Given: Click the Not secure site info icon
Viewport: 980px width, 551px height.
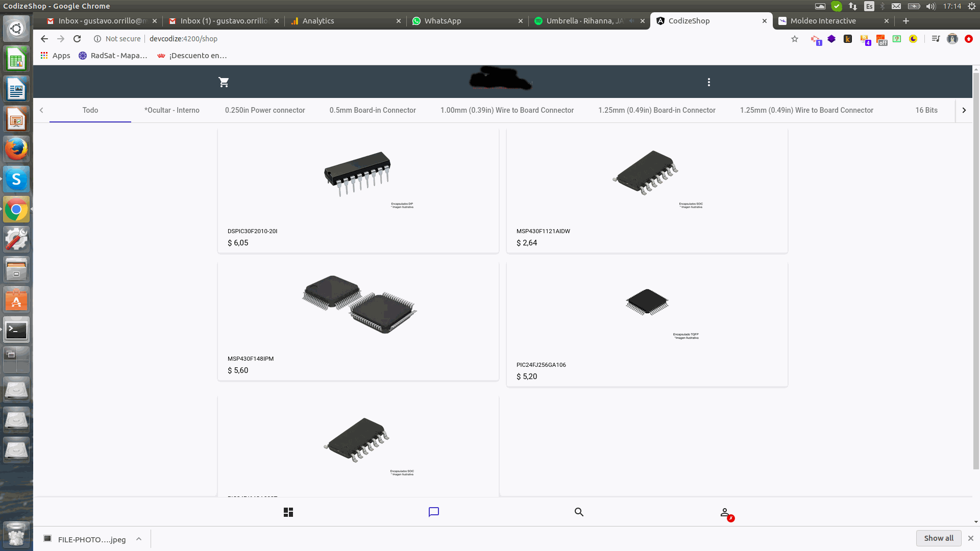Looking at the screenshot, I should tap(97, 39).
